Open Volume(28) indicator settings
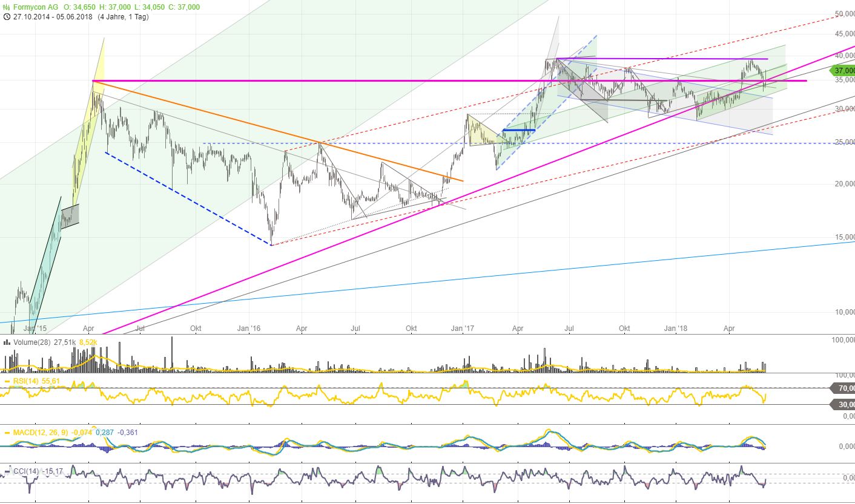Screen dimensions: 855x504 31,342
